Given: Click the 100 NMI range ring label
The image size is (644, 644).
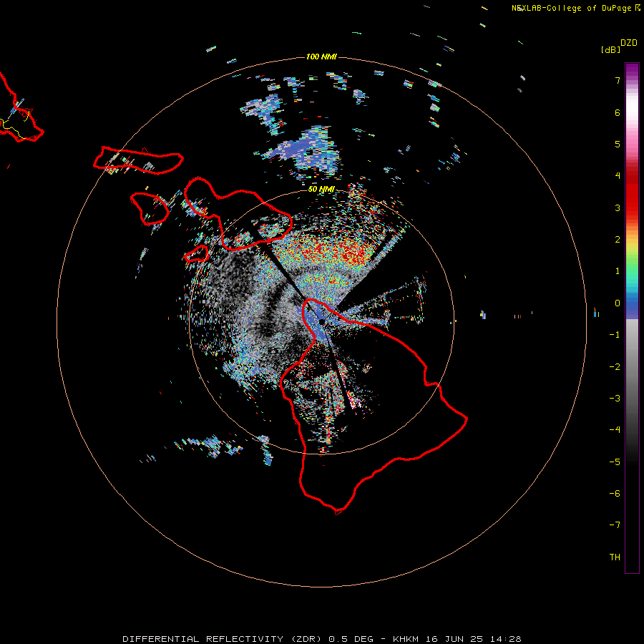Looking at the screenshot, I should point(321,57).
